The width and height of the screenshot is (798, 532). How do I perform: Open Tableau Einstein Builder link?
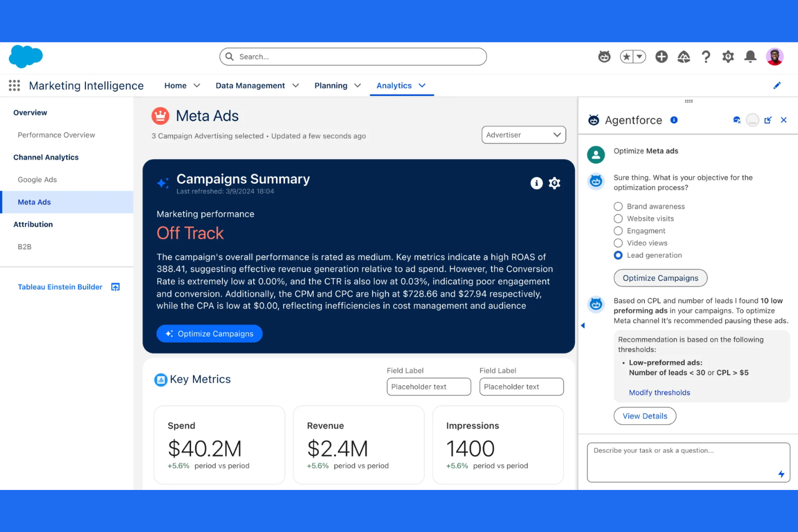coord(60,287)
